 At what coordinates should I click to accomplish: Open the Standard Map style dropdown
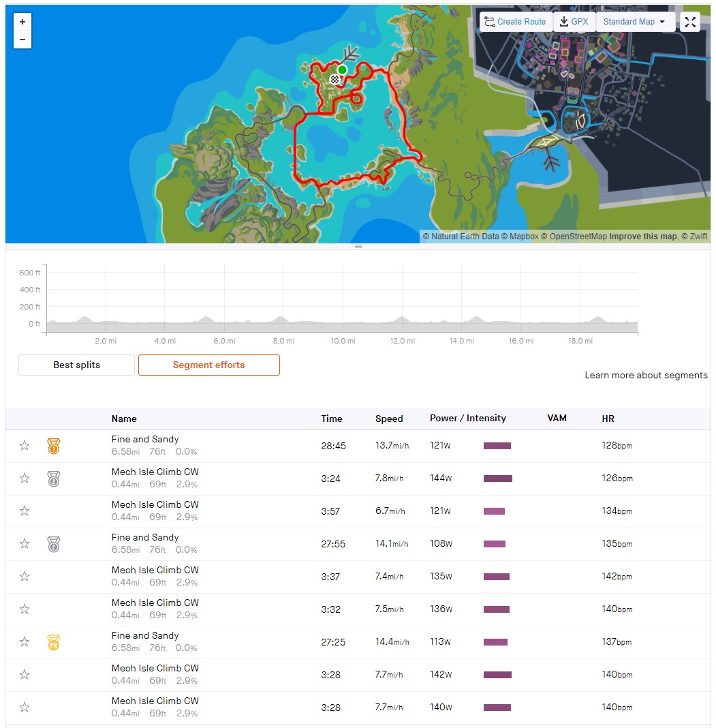click(x=634, y=22)
